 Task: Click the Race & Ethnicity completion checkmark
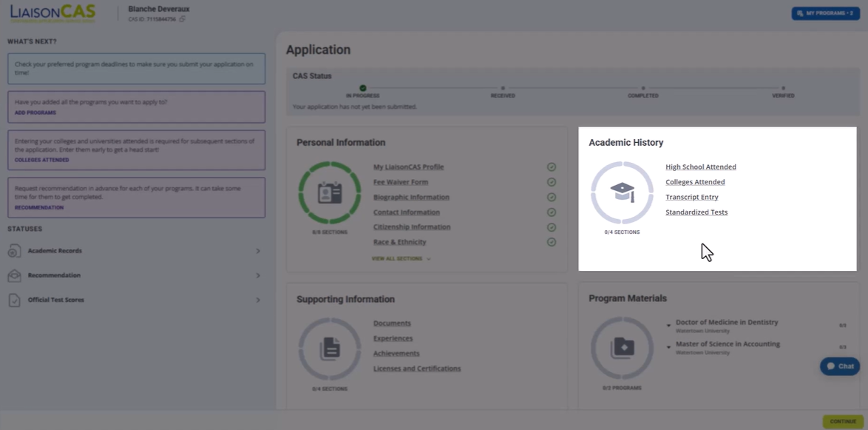[552, 242]
